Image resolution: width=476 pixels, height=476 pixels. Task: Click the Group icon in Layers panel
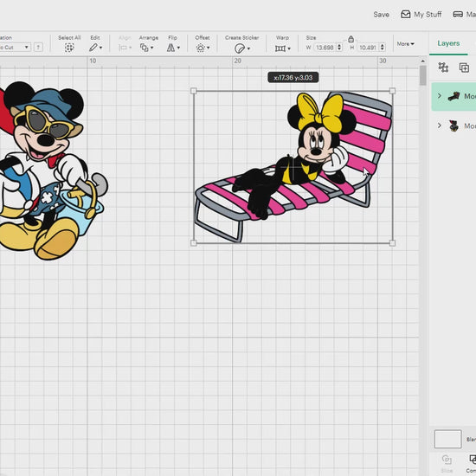click(x=443, y=68)
